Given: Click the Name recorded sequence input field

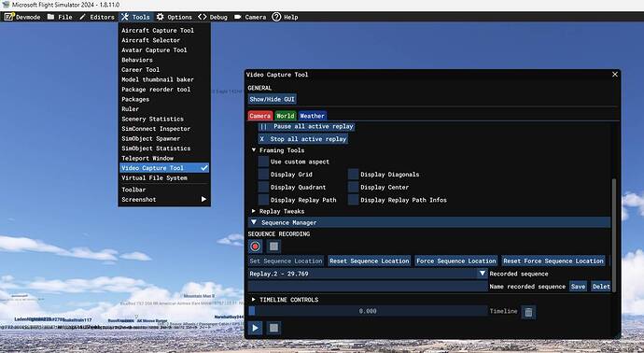Looking at the screenshot, I should coord(368,287).
